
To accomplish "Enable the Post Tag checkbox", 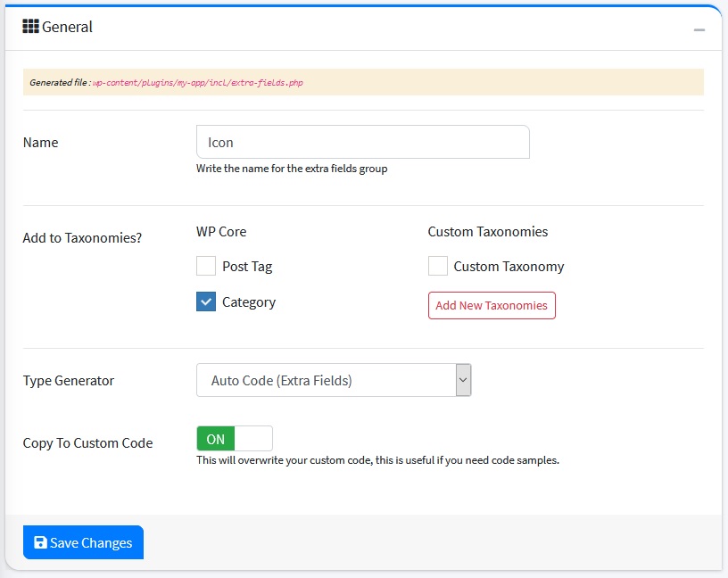I will (206, 266).
